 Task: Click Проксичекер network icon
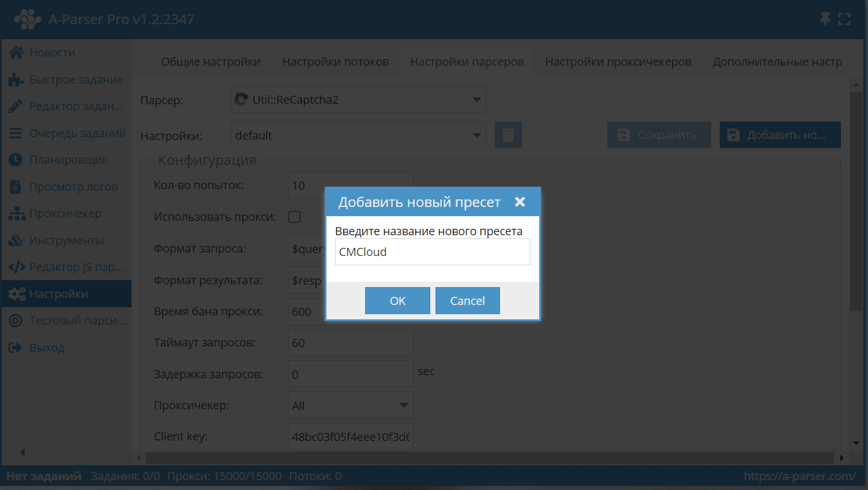click(x=16, y=213)
